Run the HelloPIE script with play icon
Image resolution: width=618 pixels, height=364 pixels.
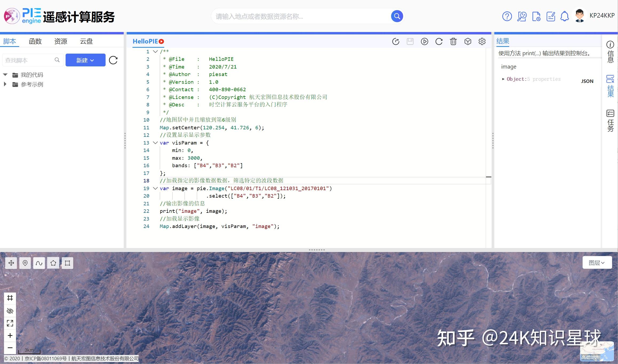click(424, 42)
